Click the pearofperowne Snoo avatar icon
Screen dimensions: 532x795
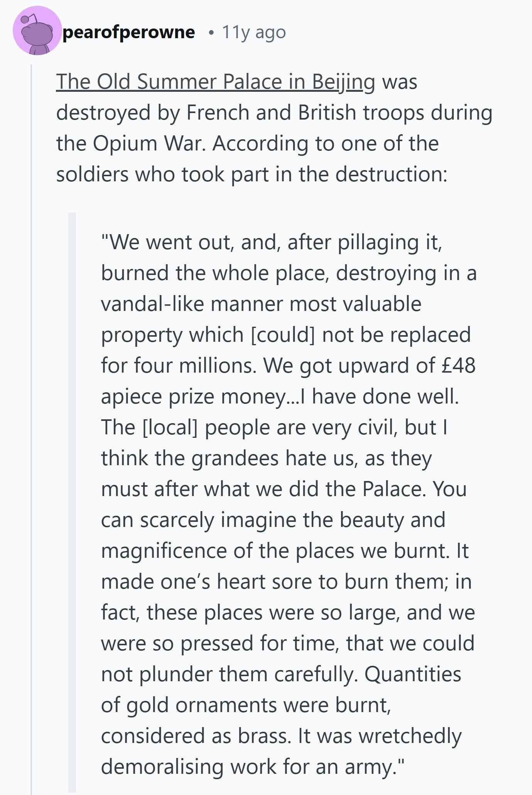[x=37, y=31]
